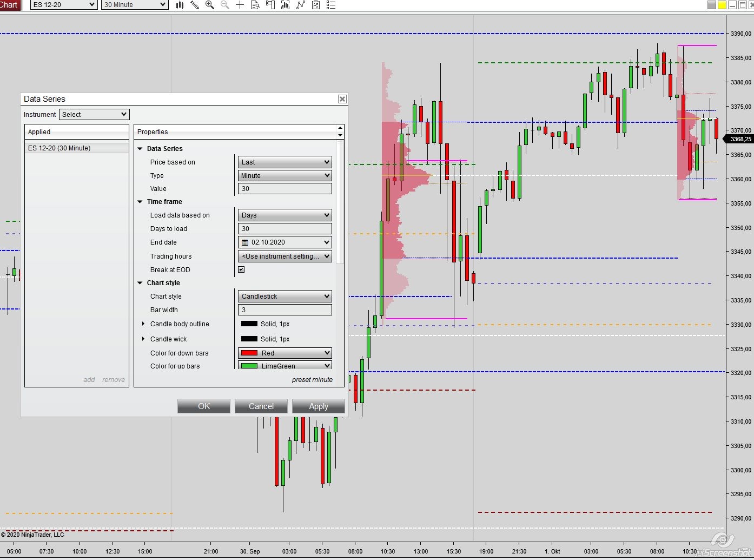Click the Properties header down arrow
The height and width of the screenshot is (560, 754).
point(340,135)
